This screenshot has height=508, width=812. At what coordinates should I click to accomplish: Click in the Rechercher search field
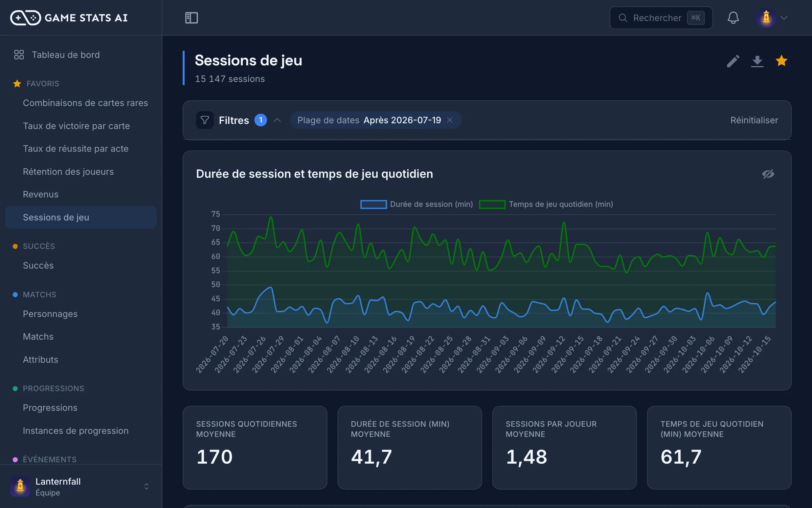[661, 18]
